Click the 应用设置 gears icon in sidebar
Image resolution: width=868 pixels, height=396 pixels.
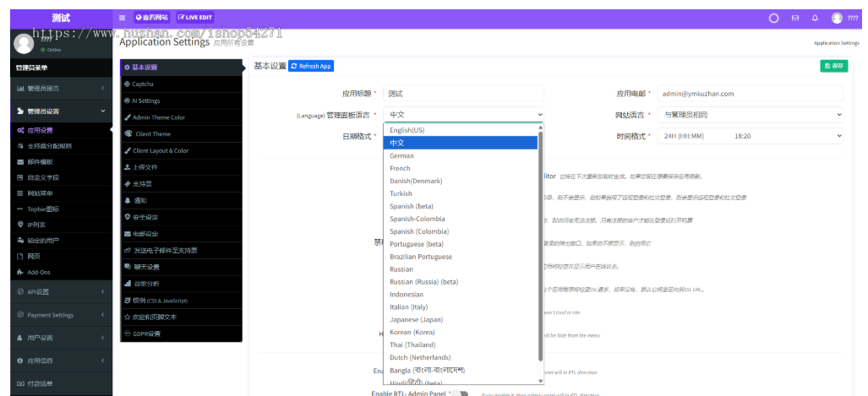(x=20, y=131)
